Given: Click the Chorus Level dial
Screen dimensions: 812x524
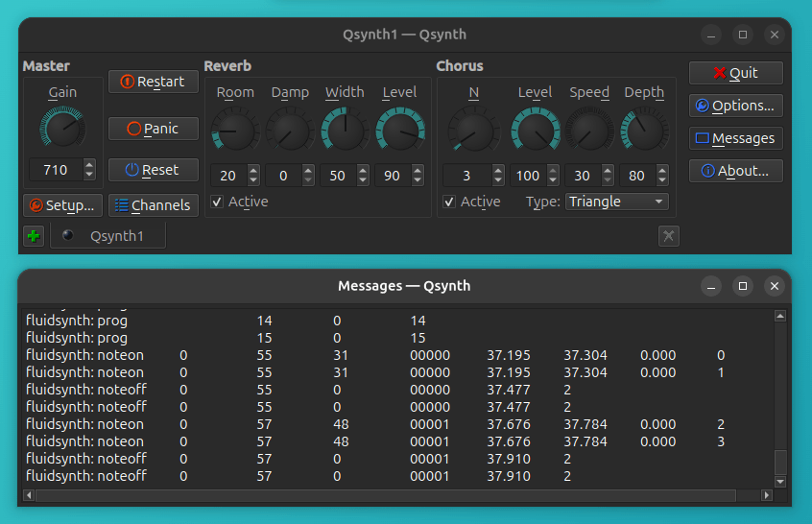Looking at the screenshot, I should tap(536, 129).
